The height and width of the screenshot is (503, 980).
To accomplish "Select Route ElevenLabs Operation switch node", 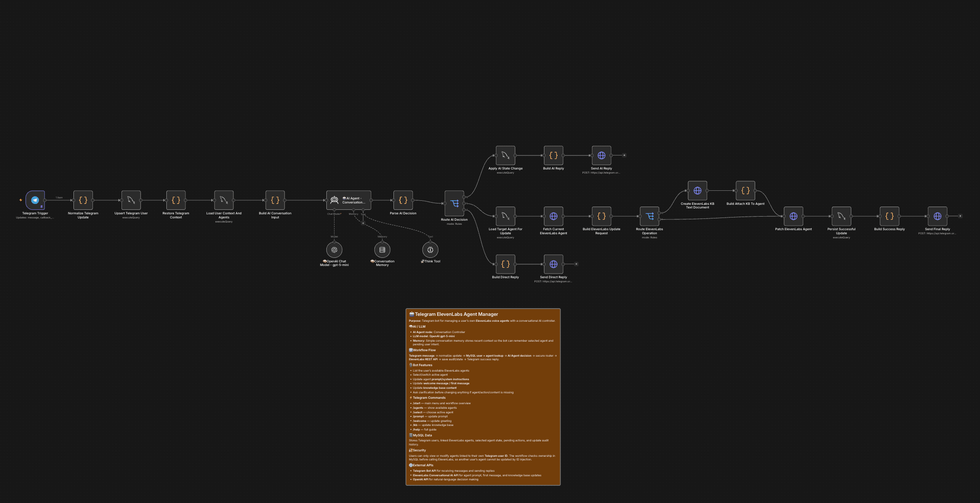I will (650, 216).
